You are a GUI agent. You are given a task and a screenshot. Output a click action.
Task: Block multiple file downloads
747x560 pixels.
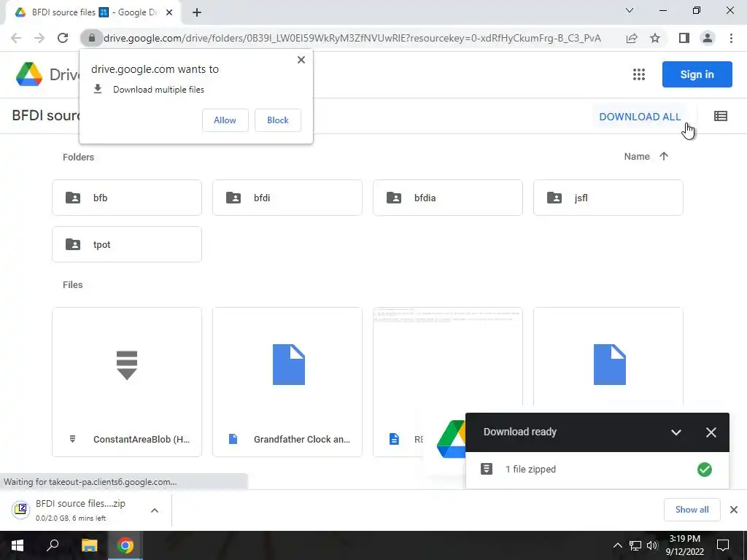click(x=278, y=120)
